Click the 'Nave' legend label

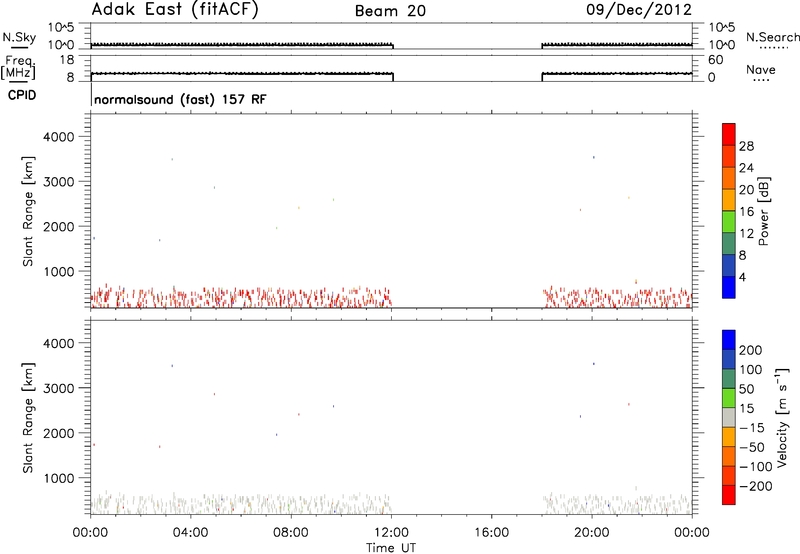(760, 69)
